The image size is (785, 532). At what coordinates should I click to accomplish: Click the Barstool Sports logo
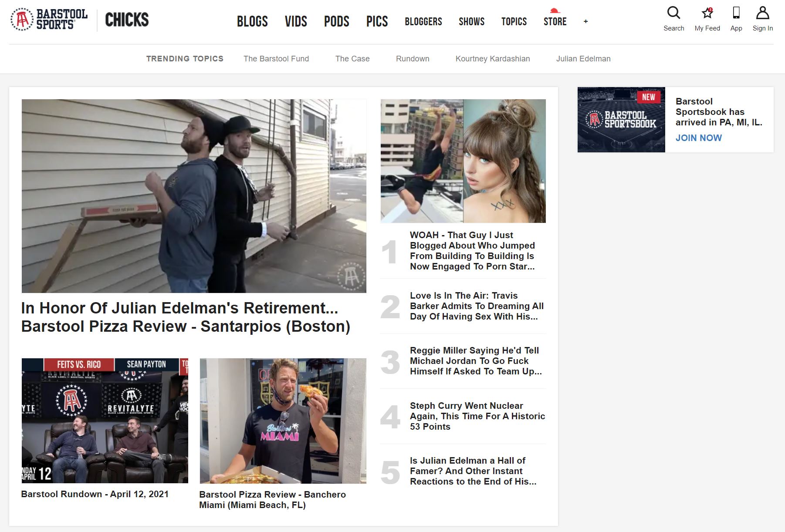[49, 20]
